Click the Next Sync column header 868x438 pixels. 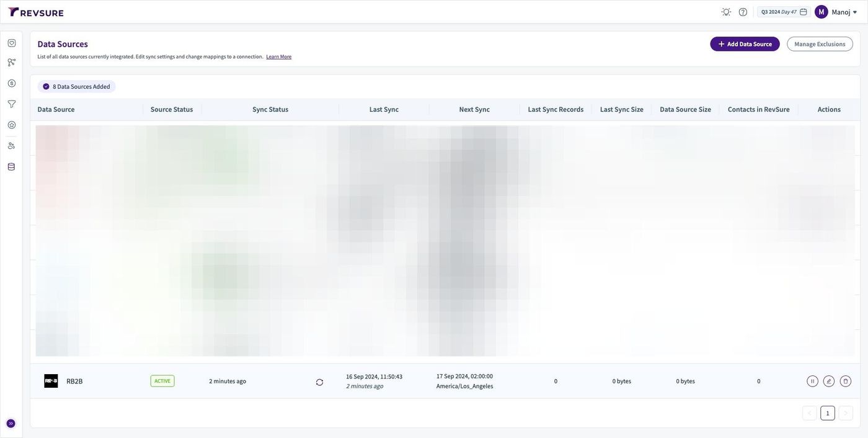pos(474,109)
